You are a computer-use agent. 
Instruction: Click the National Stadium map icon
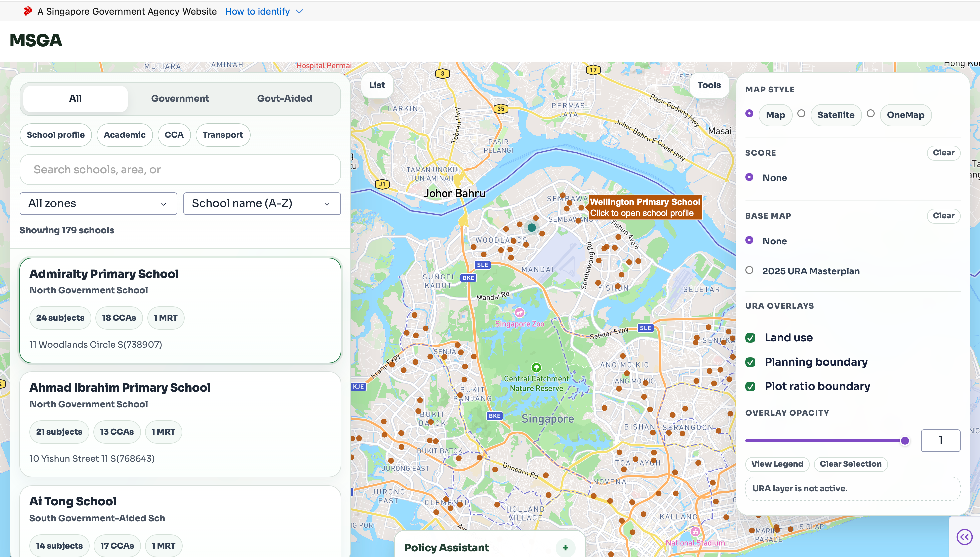coord(695,532)
